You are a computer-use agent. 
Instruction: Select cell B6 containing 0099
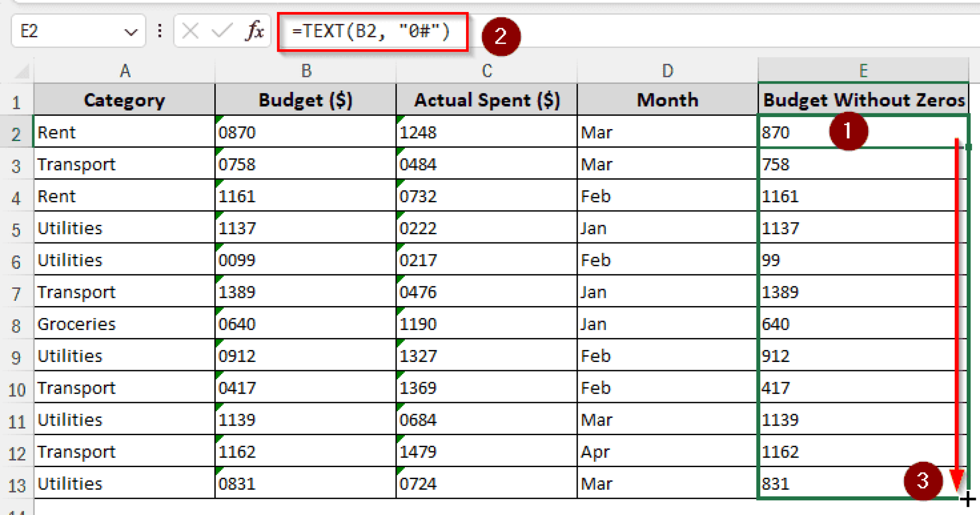pyautogui.click(x=305, y=260)
